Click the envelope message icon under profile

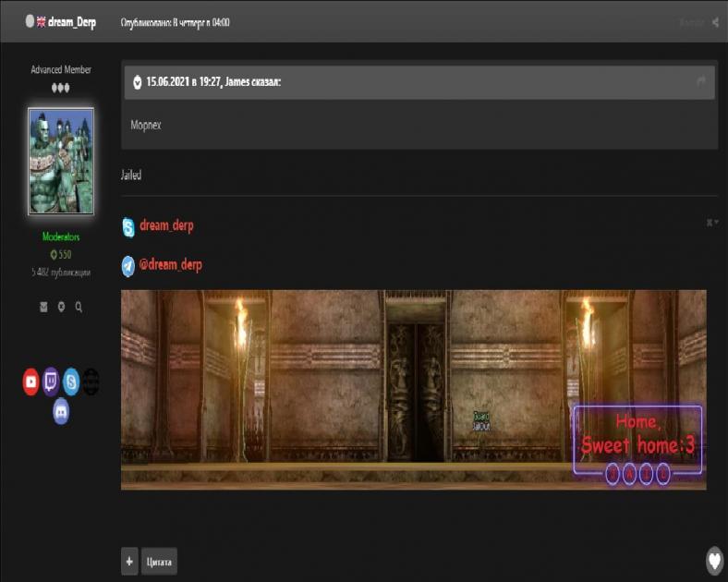coord(43,307)
